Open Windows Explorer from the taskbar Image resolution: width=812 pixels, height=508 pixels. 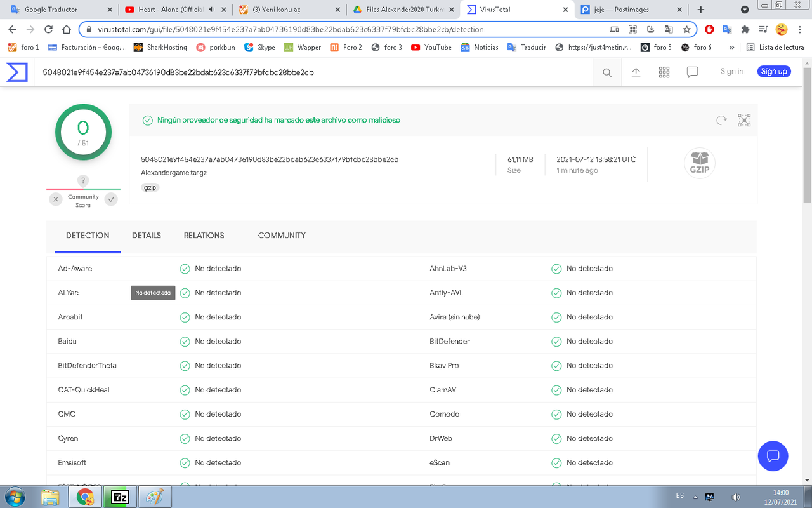point(50,497)
